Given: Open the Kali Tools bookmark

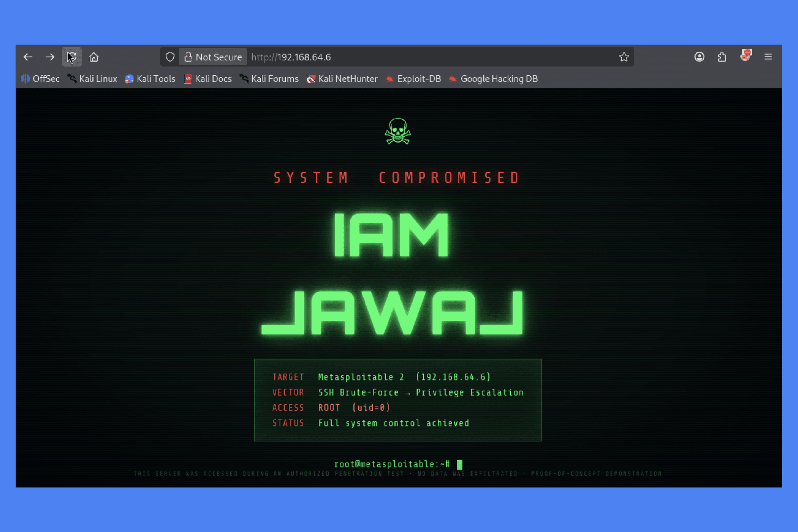Looking at the screenshot, I should pyautogui.click(x=150, y=79).
